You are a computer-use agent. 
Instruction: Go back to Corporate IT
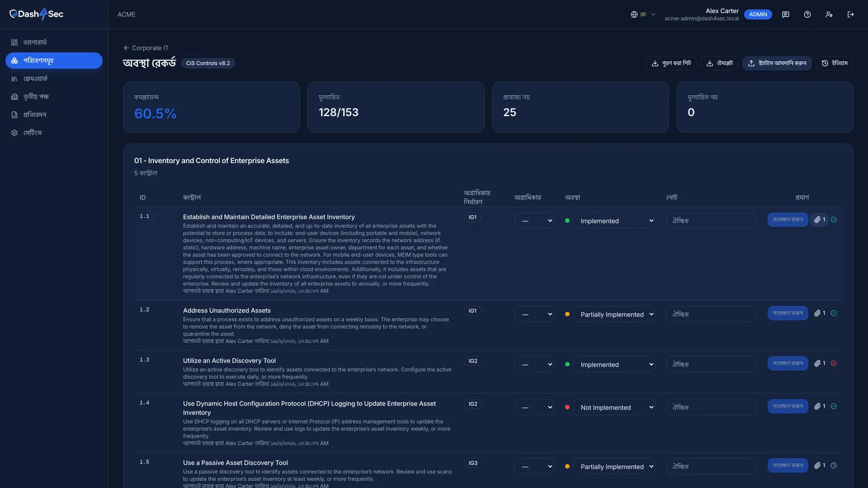[146, 48]
